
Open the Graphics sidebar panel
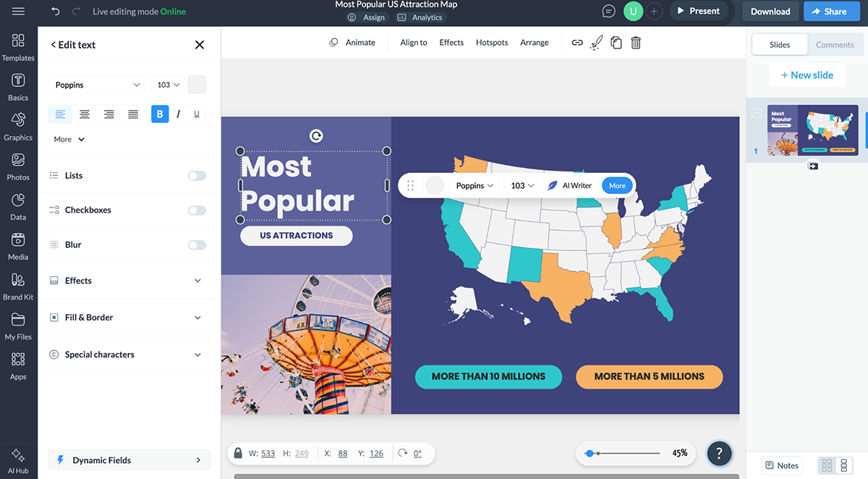(18, 126)
